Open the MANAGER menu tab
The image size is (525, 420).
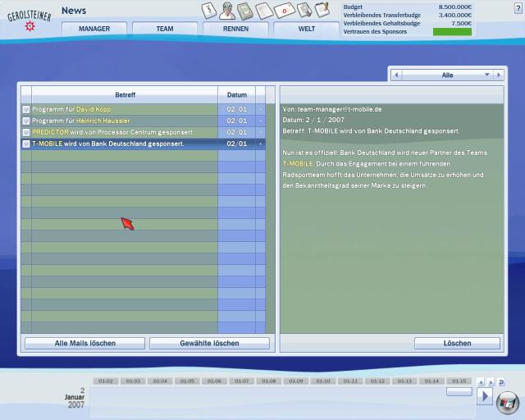point(94,29)
